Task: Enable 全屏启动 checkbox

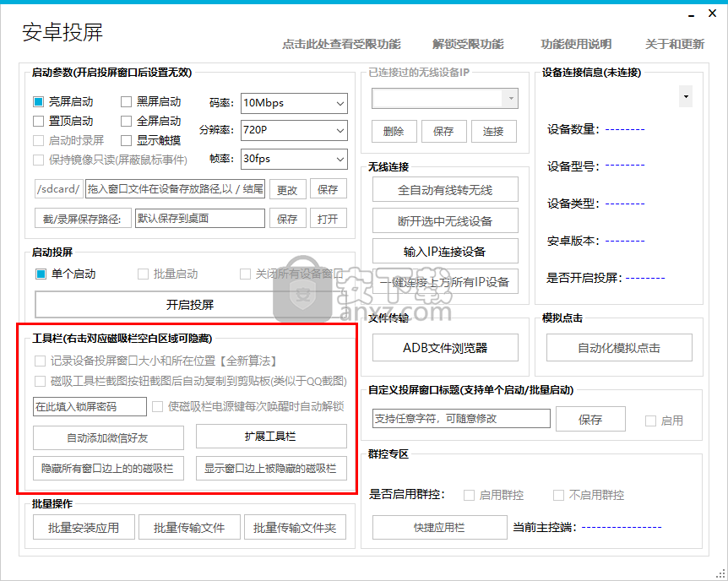Action: point(127,121)
